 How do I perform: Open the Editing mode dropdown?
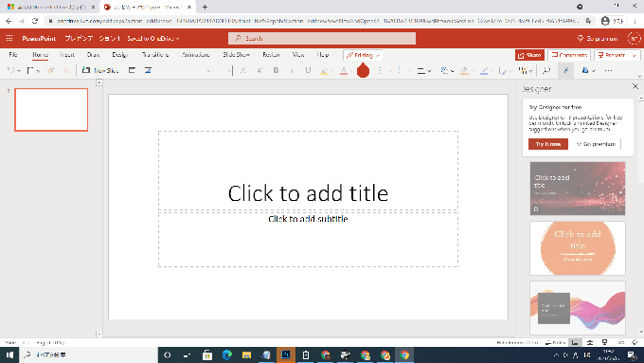363,55
